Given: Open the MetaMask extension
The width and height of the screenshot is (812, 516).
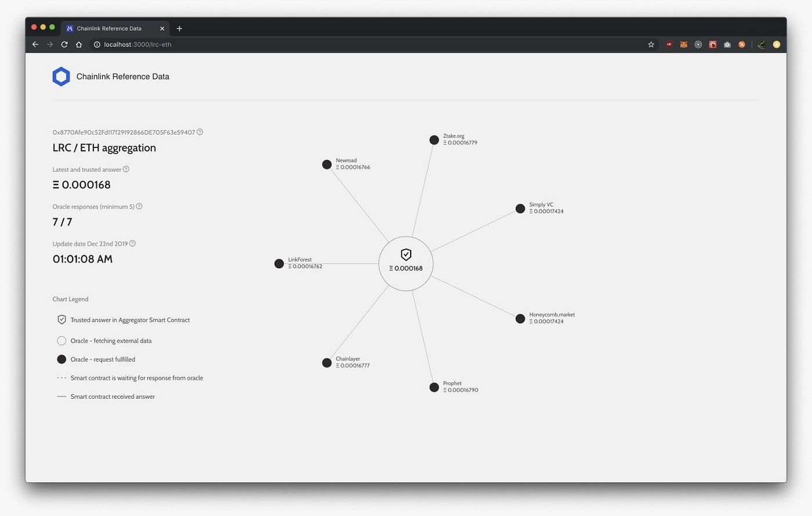Looking at the screenshot, I should [683, 44].
